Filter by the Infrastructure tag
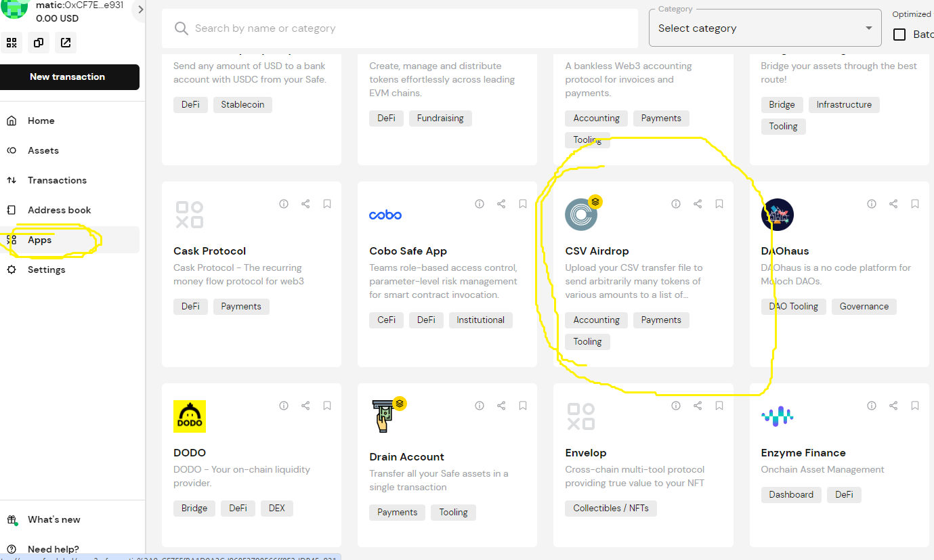Viewport: 934px width, 560px height. pos(844,105)
